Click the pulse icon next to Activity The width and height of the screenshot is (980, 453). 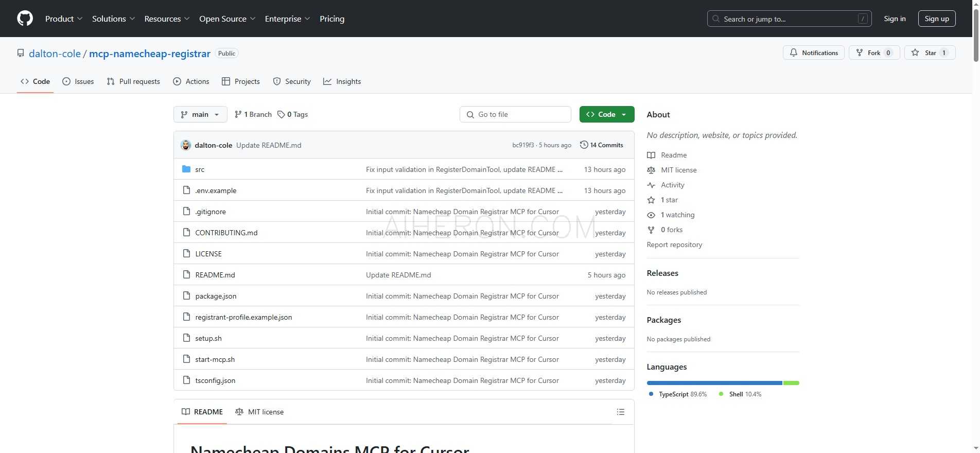pyautogui.click(x=651, y=185)
